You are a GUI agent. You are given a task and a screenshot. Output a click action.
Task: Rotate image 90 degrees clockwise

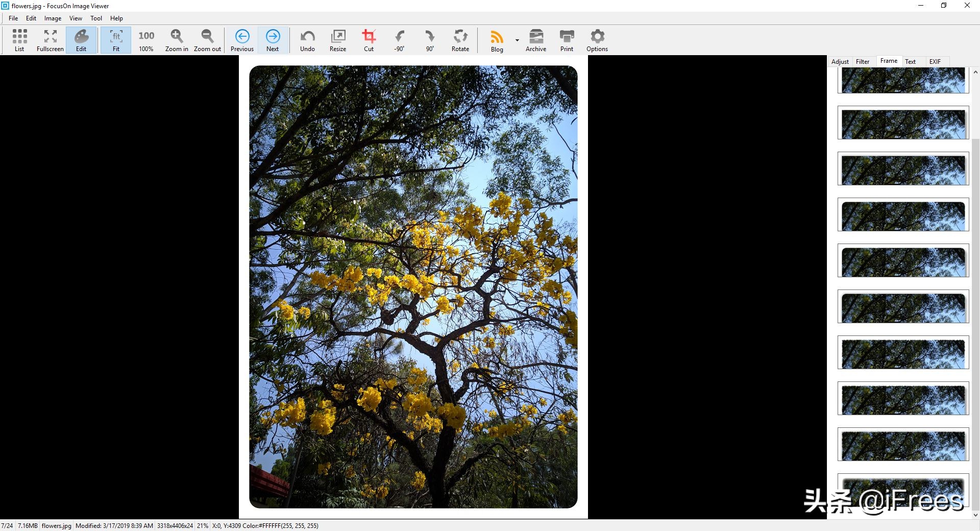point(430,40)
